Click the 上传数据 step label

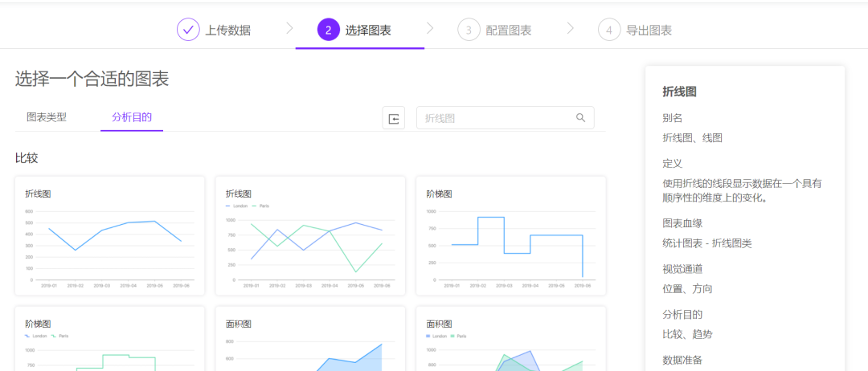click(227, 31)
